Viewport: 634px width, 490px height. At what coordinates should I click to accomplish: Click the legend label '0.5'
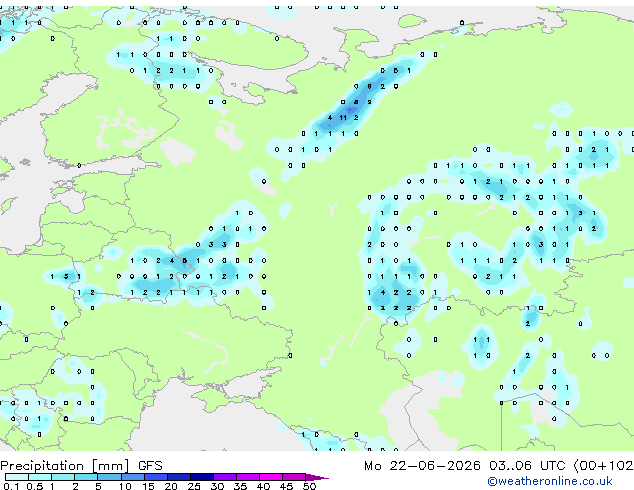(35, 486)
